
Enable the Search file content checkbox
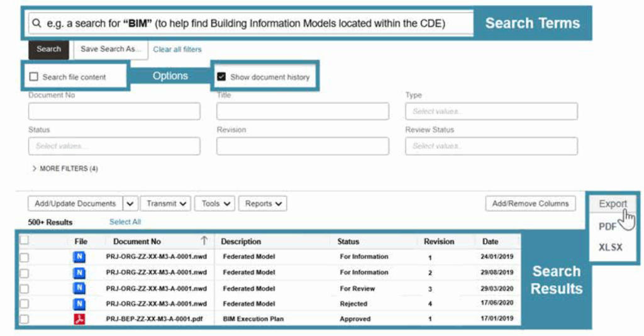[34, 77]
